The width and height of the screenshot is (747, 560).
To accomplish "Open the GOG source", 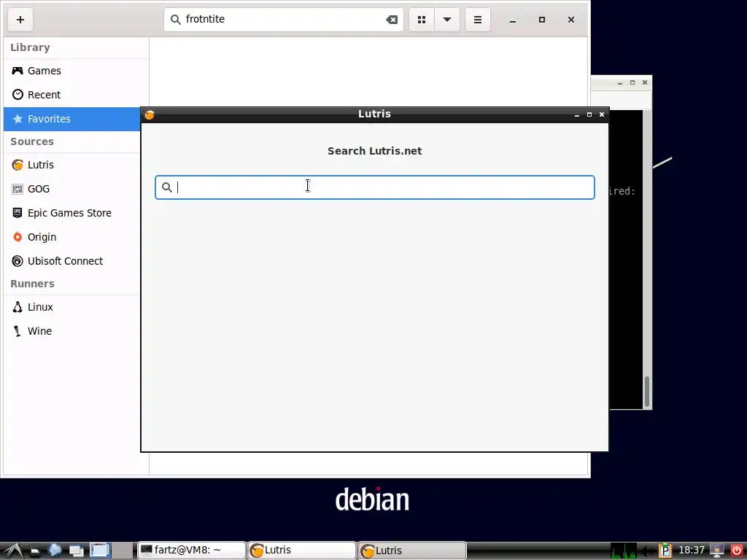I will point(72,189).
